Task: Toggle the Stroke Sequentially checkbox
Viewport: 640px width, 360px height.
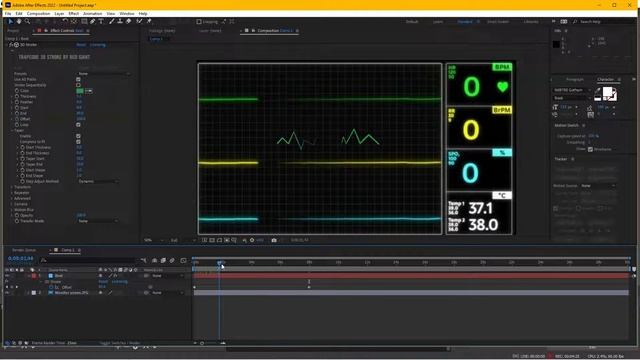Action: [78, 85]
